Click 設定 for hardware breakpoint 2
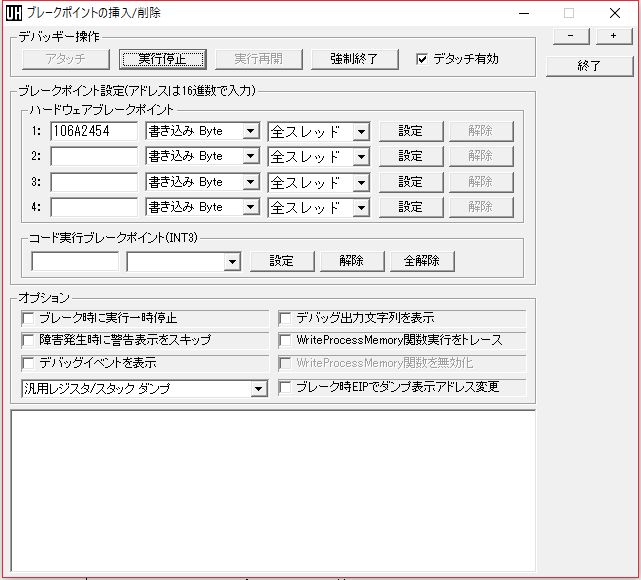The image size is (641, 580). point(411,157)
